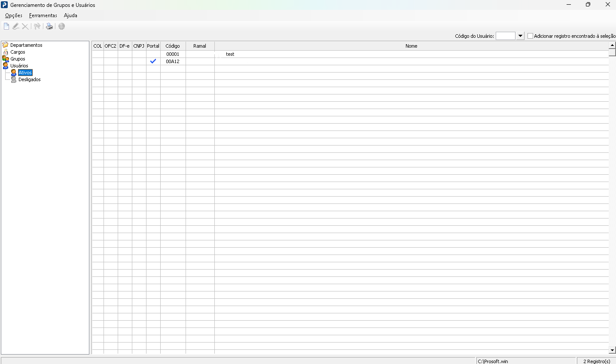616x364 pixels.
Task: Click the COL column header
Action: point(98,46)
